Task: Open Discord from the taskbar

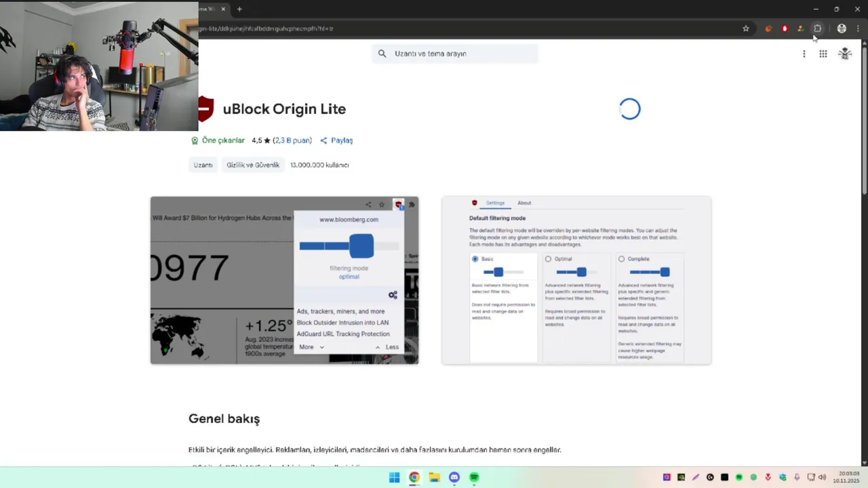Action: click(454, 477)
